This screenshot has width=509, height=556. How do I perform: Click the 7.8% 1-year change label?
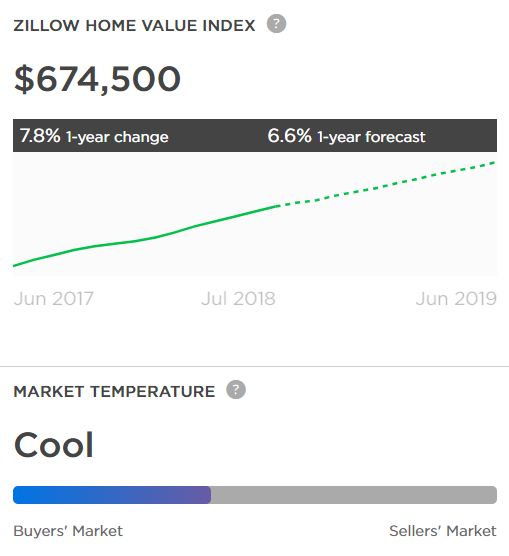tap(94, 136)
